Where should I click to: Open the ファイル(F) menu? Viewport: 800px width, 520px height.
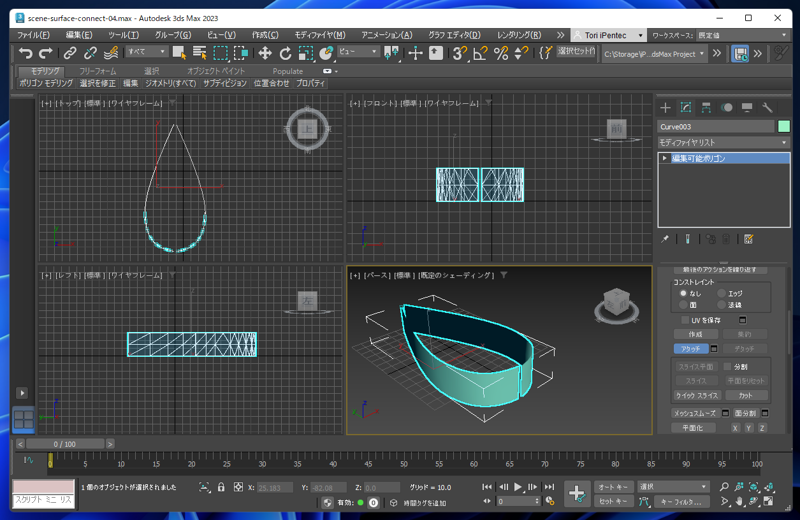pos(34,35)
